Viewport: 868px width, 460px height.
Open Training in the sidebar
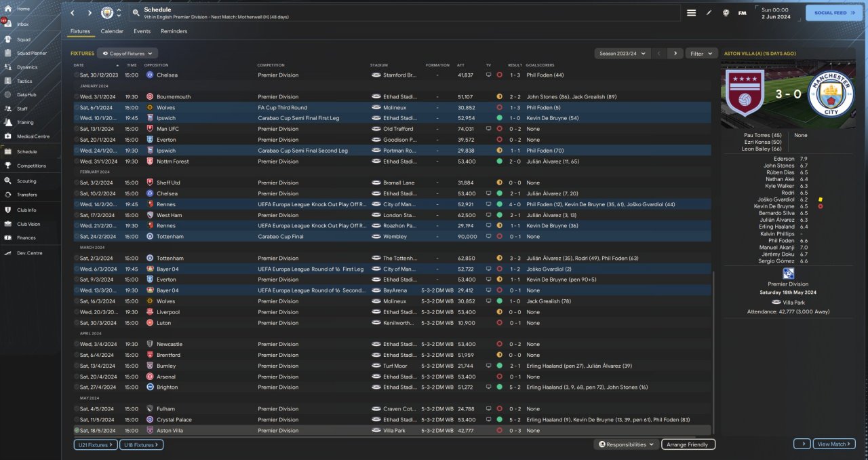(x=25, y=123)
